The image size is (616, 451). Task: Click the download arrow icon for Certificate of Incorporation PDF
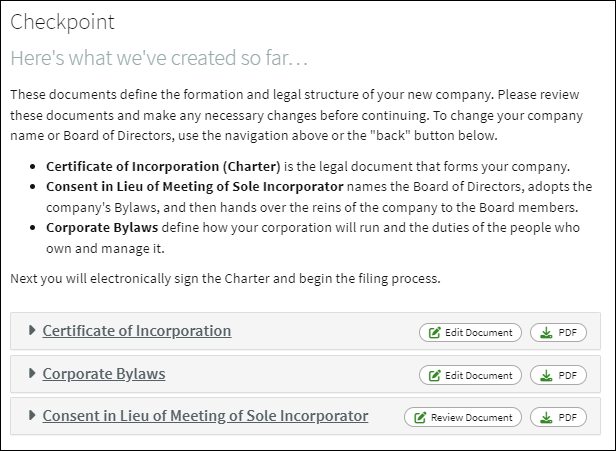tap(546, 333)
